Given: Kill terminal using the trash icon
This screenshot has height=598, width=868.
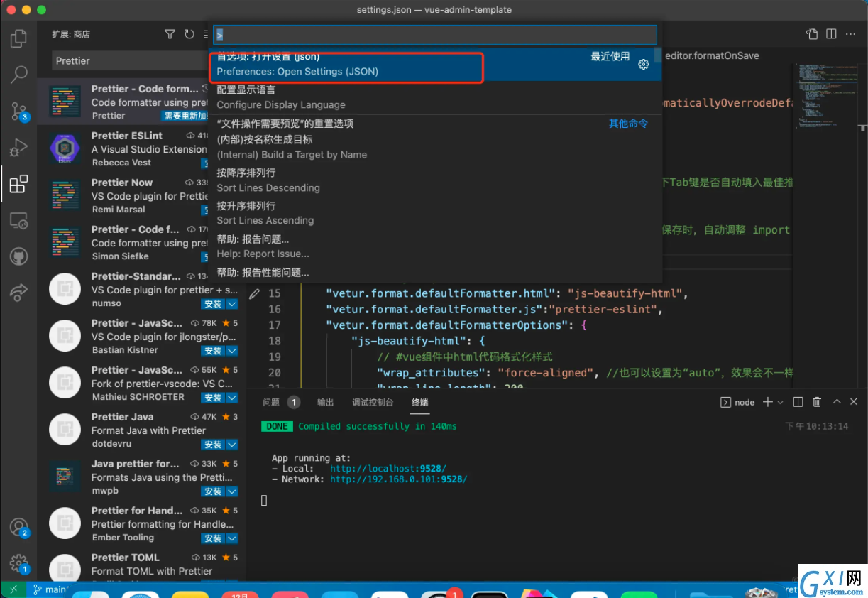Looking at the screenshot, I should tap(817, 402).
